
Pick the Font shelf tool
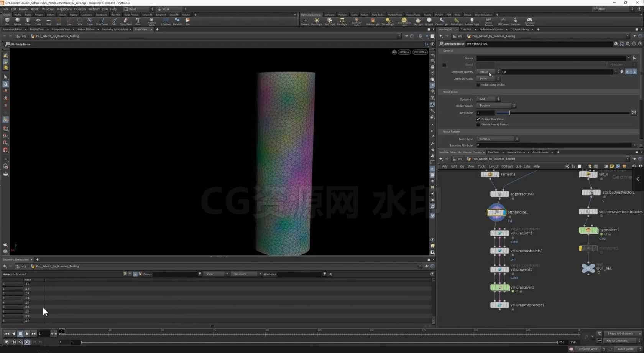[138, 21]
